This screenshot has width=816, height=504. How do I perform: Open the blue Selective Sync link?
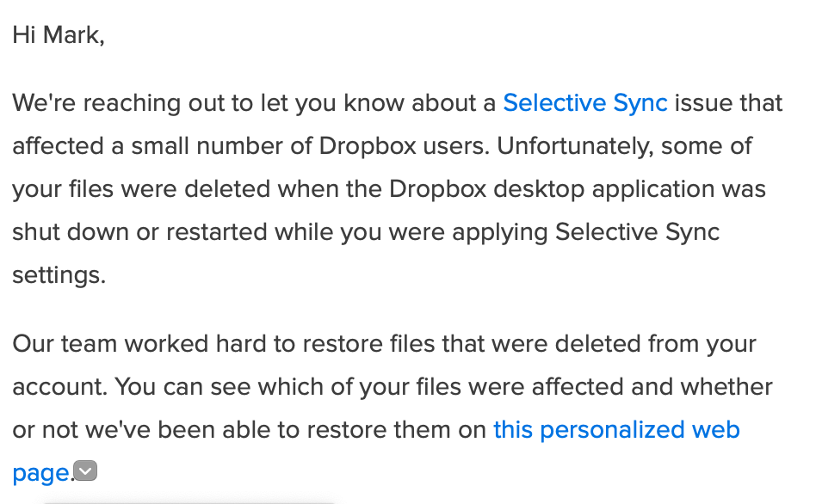[x=584, y=103]
